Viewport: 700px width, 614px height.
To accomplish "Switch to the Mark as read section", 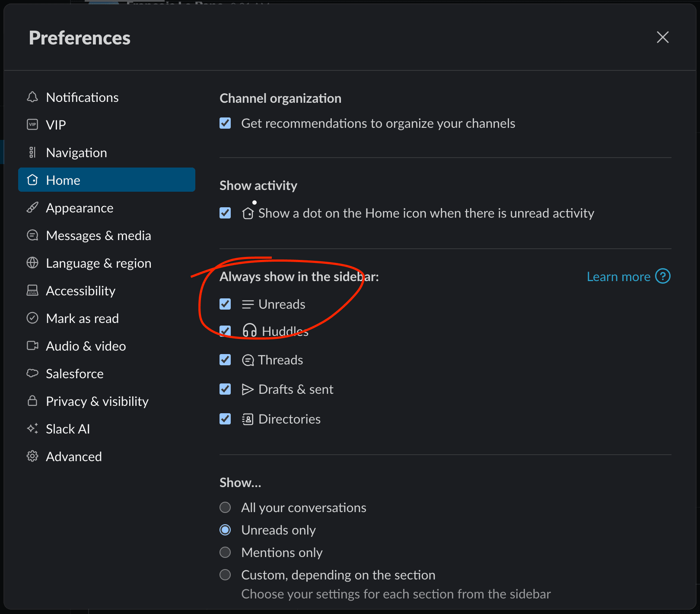I will (82, 318).
